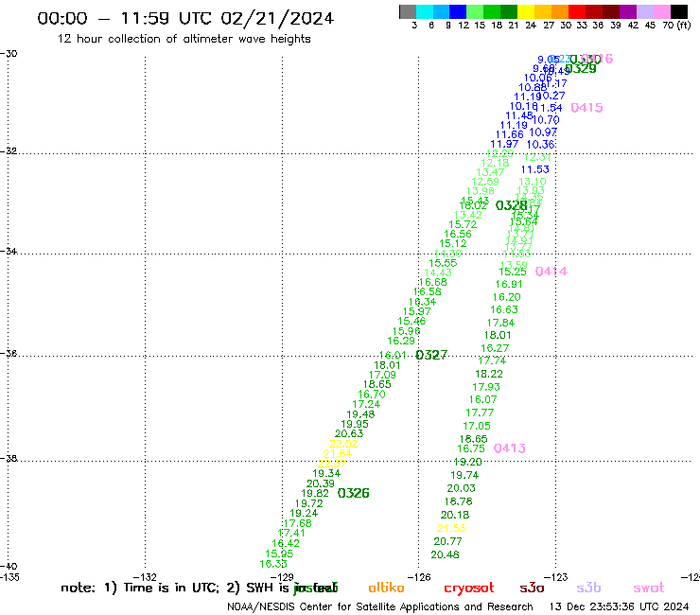Click the wave height value 18.78
The image size is (700, 615).
458,501
